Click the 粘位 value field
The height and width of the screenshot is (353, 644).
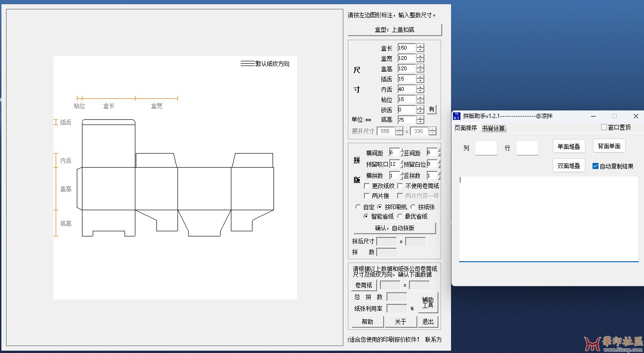407,99
